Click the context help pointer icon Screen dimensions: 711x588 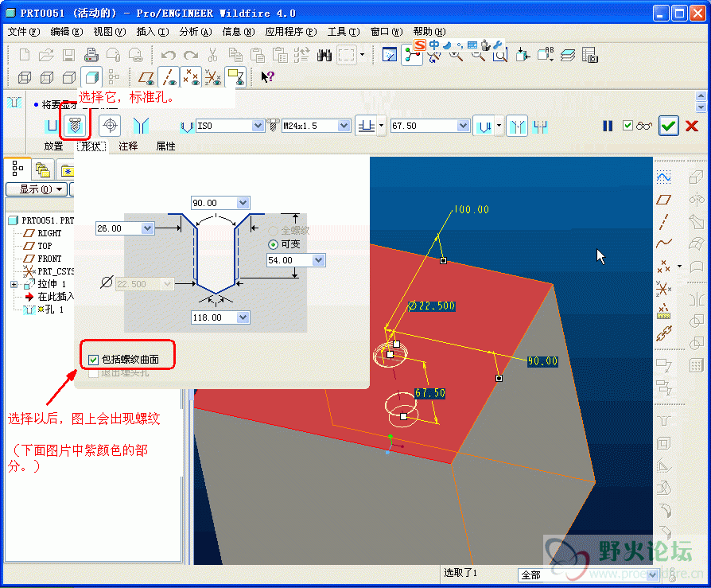267,76
